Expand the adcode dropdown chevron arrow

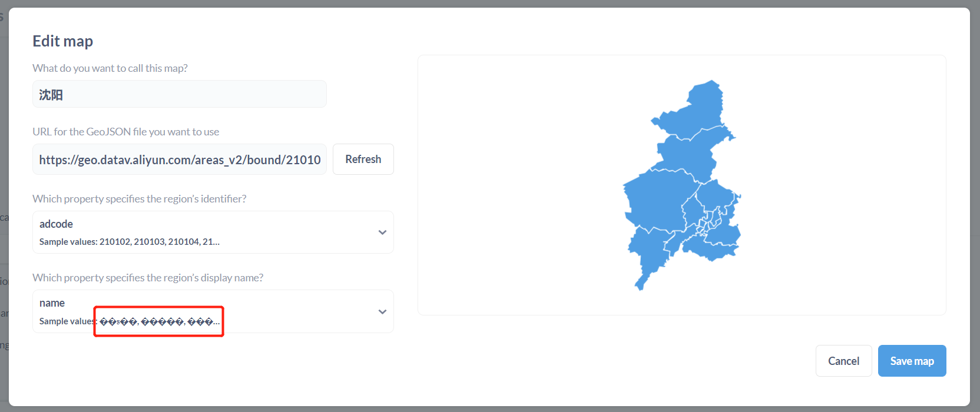[382, 232]
